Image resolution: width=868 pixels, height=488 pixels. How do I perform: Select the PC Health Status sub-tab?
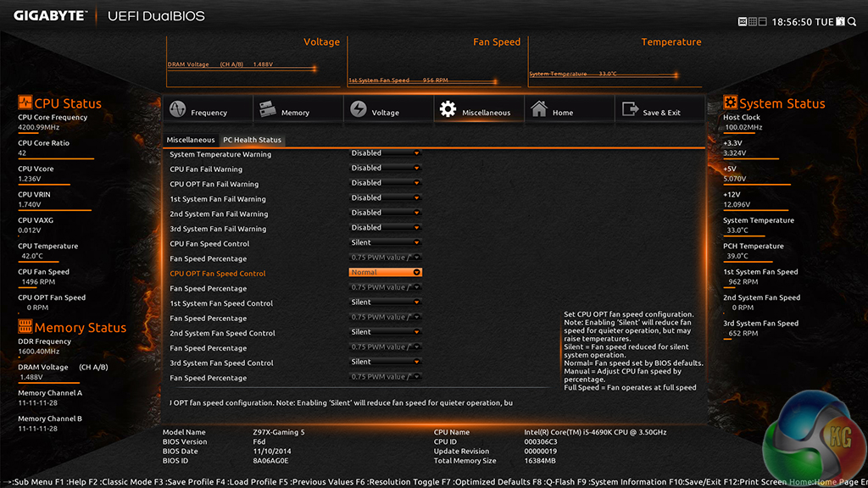[252, 140]
